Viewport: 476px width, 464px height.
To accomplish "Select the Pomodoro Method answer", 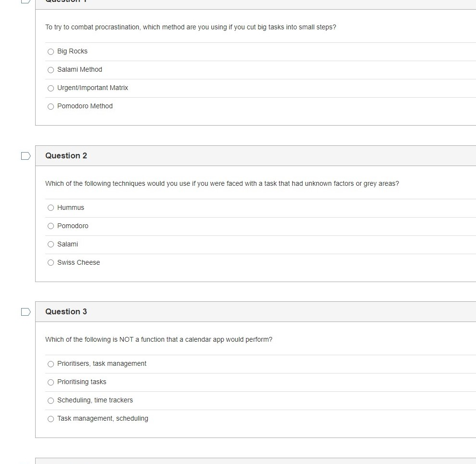I will pyautogui.click(x=51, y=106).
